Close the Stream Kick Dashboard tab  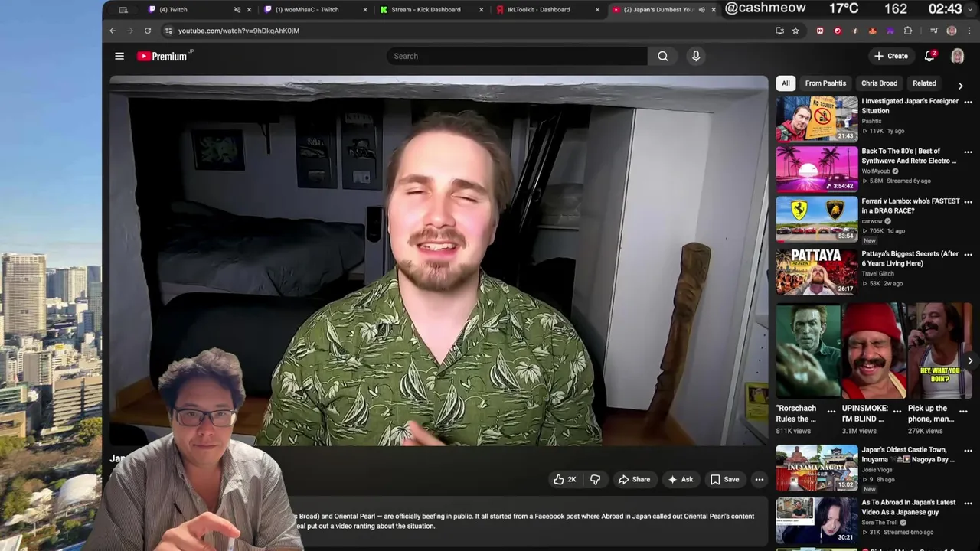coord(481,10)
